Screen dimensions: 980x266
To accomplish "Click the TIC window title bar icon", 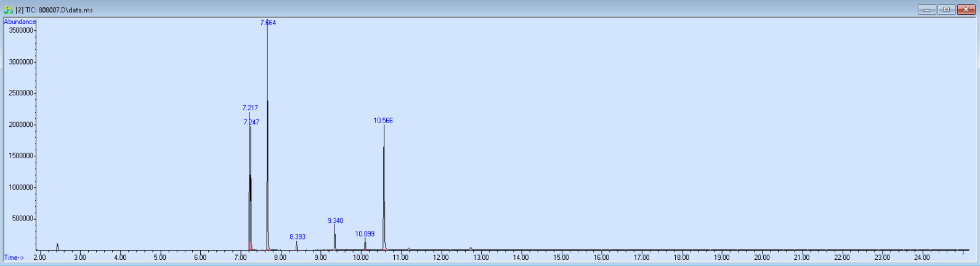I will 8,10.
